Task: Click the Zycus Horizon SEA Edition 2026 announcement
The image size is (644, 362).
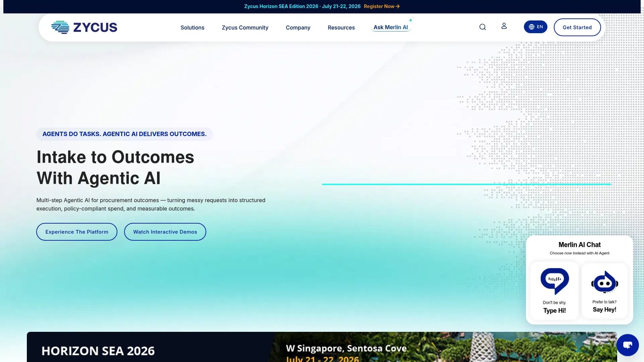Action: tap(302, 6)
